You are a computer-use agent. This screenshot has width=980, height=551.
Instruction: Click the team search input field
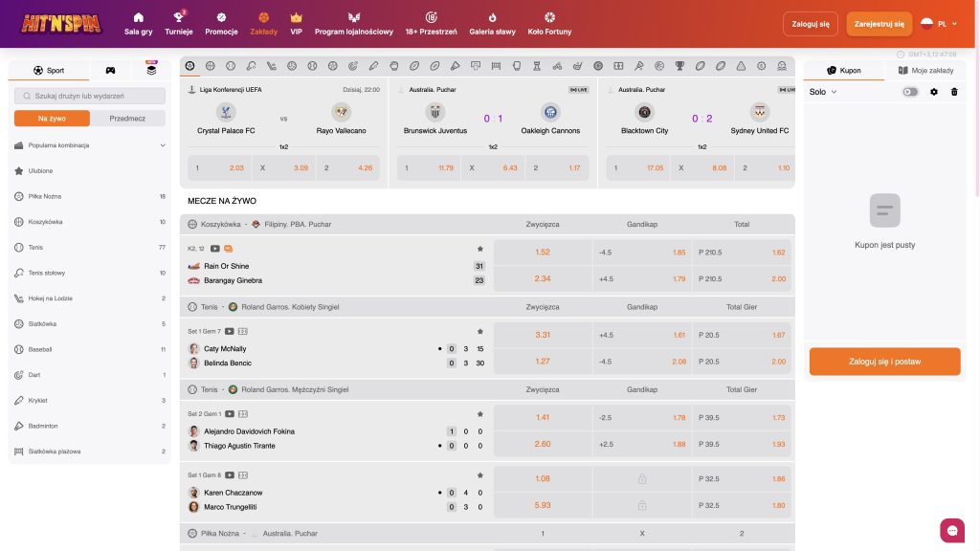pos(90,97)
